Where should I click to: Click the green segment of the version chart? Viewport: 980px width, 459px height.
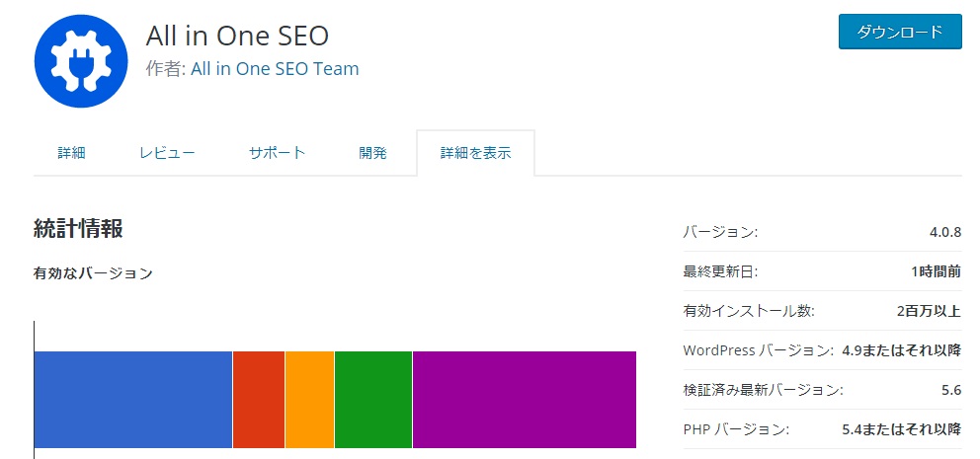(373, 400)
